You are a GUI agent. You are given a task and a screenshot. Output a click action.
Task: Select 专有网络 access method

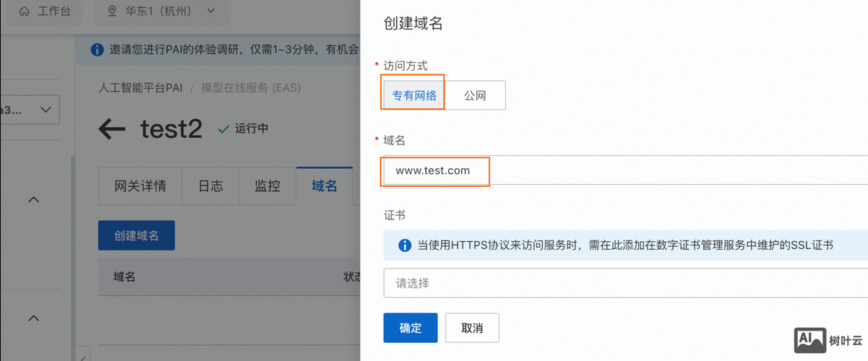click(x=414, y=95)
